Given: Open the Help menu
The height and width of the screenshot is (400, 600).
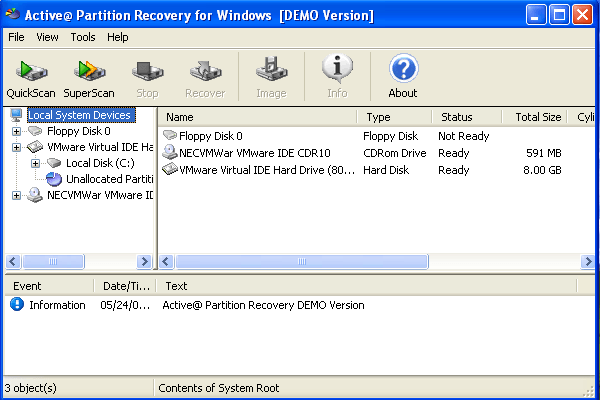Looking at the screenshot, I should (x=117, y=37).
